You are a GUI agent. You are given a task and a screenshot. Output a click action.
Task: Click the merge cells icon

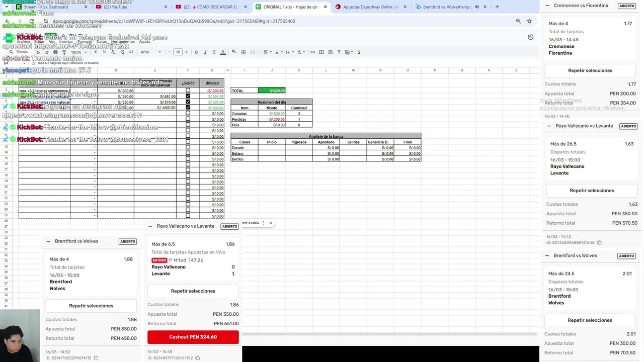tap(253, 52)
